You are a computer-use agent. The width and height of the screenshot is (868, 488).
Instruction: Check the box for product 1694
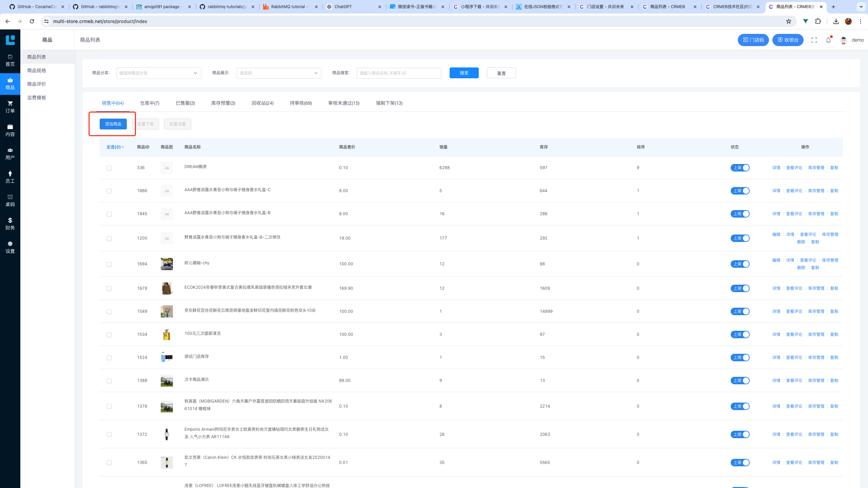109,264
